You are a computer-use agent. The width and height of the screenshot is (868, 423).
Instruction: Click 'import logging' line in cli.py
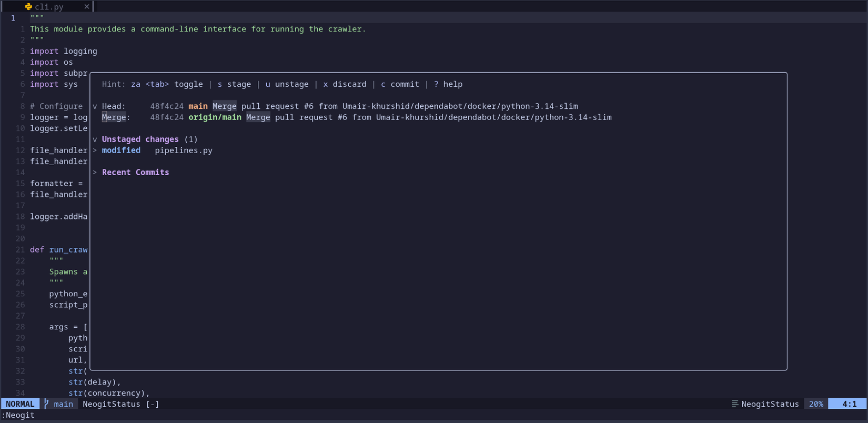coord(63,51)
